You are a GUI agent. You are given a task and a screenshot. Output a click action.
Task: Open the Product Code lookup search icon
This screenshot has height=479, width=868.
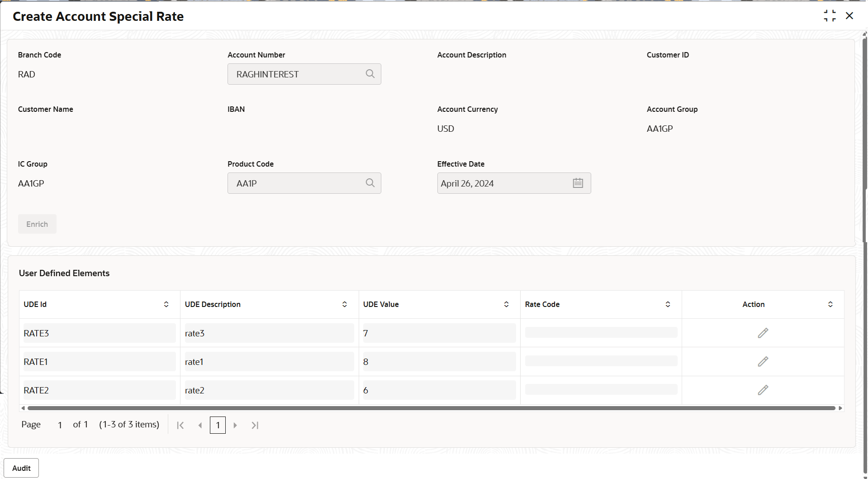(x=370, y=183)
